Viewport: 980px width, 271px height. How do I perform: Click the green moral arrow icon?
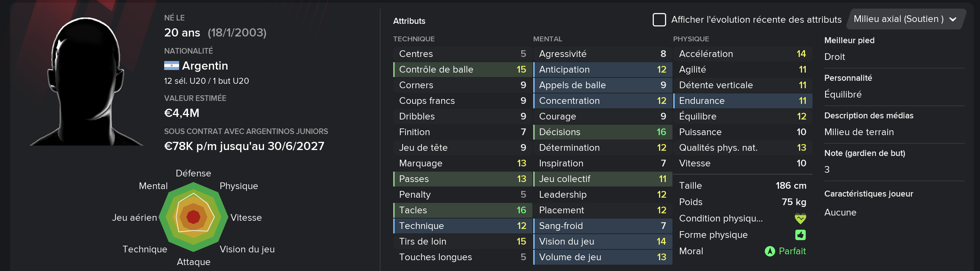pos(770,251)
